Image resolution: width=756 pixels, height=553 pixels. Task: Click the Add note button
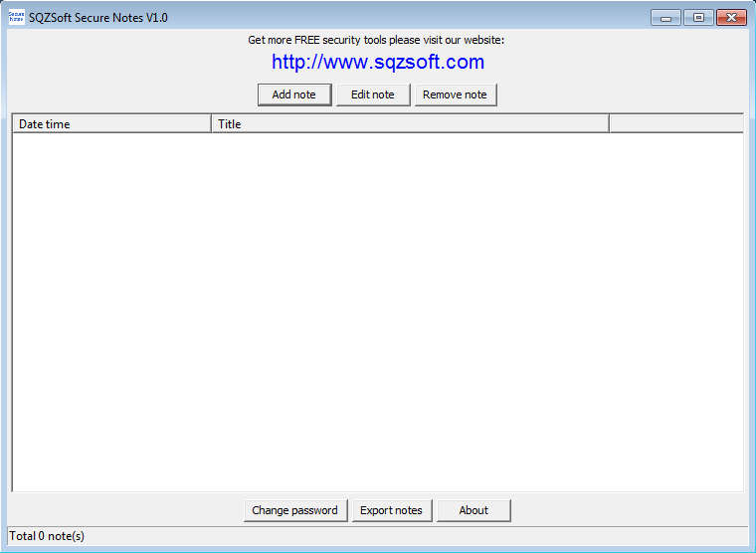point(294,94)
